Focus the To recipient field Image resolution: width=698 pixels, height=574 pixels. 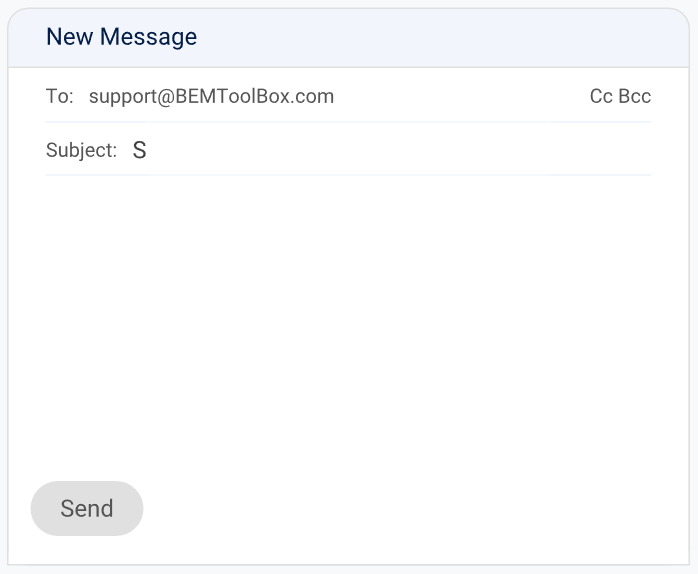tap(450, 97)
